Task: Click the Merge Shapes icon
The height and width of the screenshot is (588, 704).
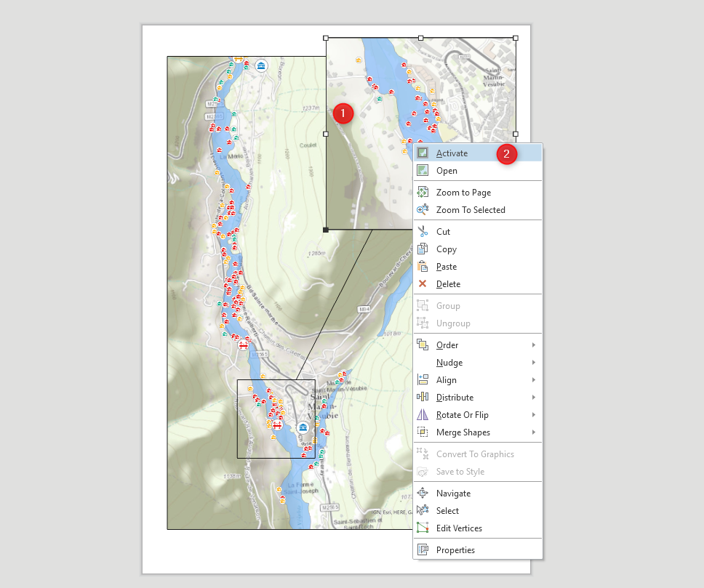Action: [423, 432]
